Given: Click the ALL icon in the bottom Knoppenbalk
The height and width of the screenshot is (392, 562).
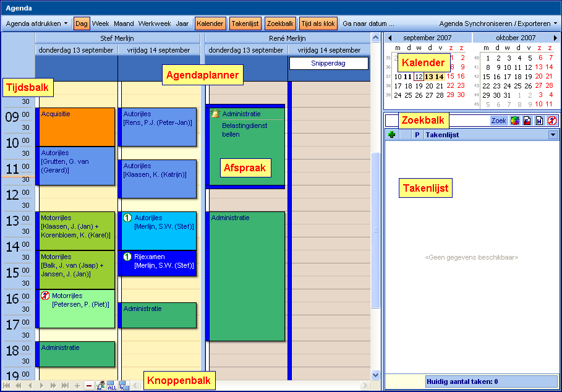Looking at the screenshot, I should (112, 385).
